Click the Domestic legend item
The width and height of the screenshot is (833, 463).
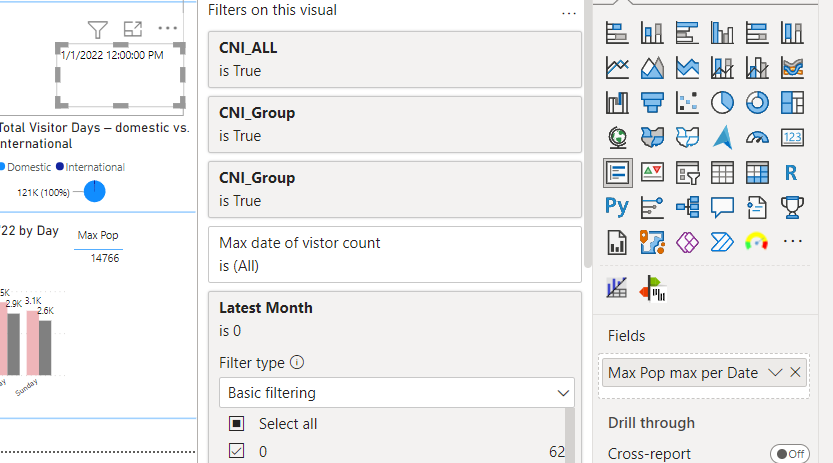click(26, 167)
